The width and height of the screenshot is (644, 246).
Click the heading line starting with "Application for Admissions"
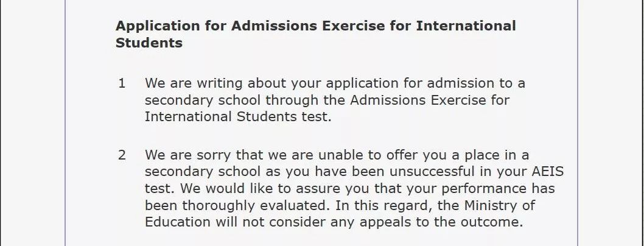[315, 26]
